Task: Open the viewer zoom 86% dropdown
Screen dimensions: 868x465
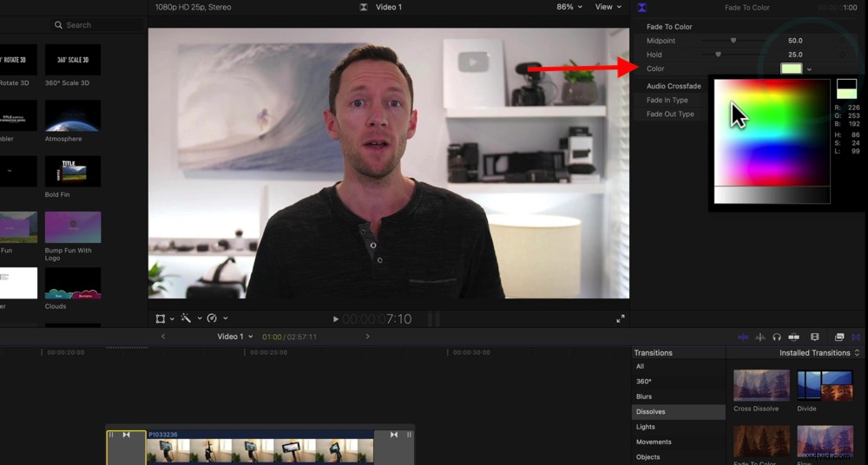Action: pos(569,7)
